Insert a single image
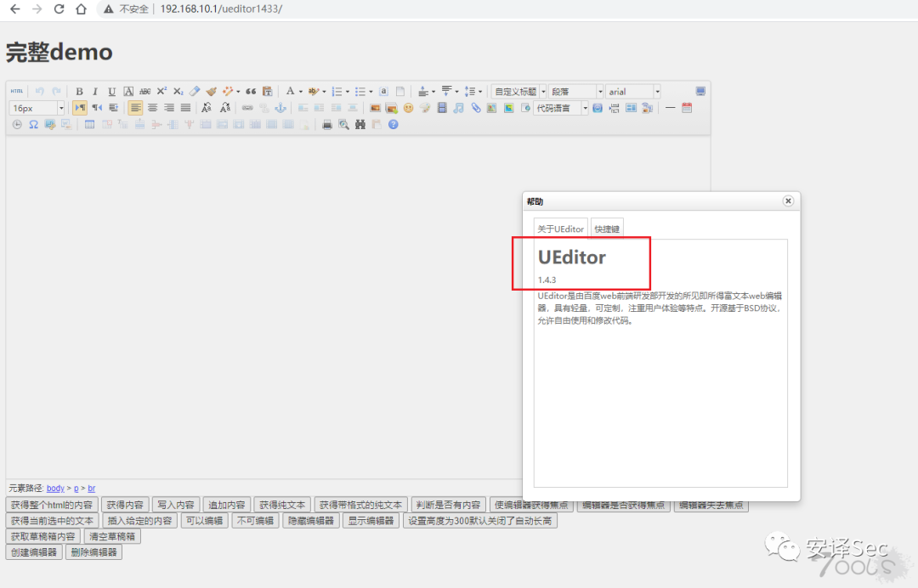 376,108
